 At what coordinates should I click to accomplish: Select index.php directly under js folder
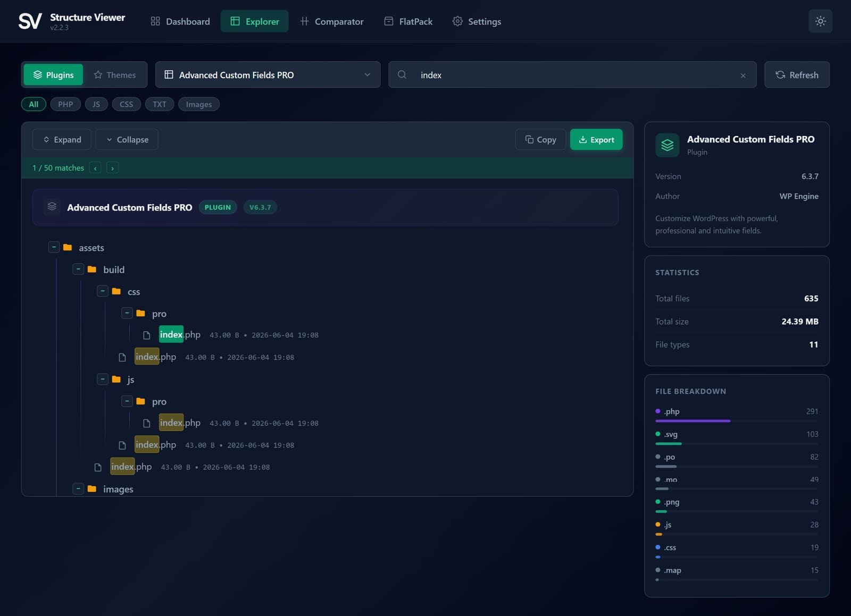coord(155,445)
